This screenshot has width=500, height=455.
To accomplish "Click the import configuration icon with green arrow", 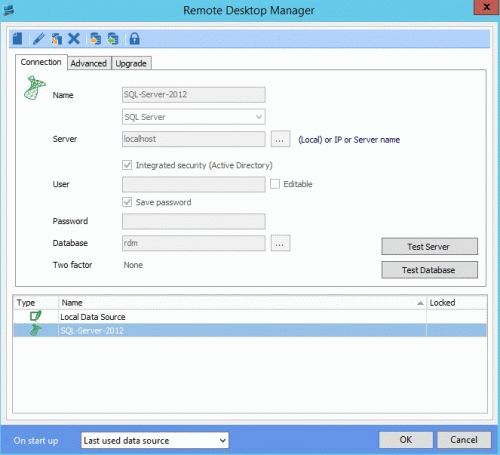I will pyautogui.click(x=113, y=39).
